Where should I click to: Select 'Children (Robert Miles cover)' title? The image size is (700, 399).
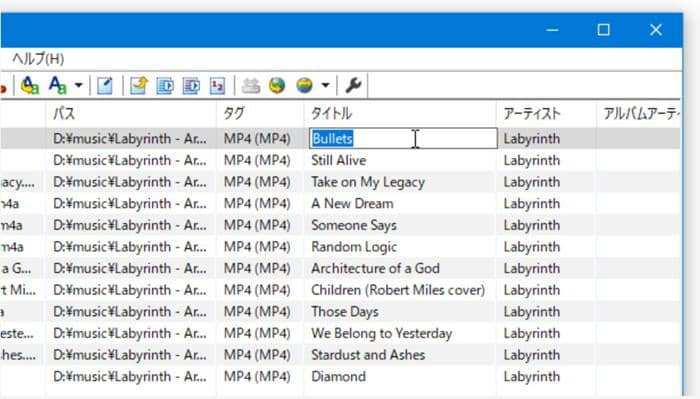tap(398, 290)
